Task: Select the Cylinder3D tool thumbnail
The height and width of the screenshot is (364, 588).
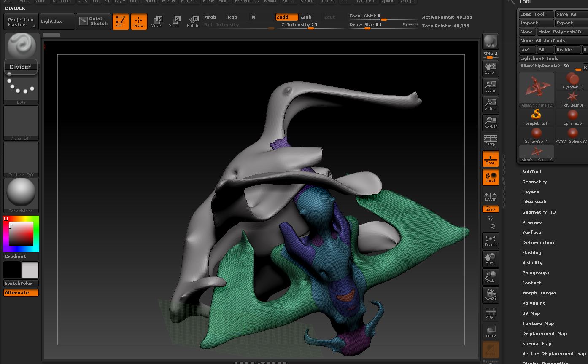Action: click(x=572, y=80)
